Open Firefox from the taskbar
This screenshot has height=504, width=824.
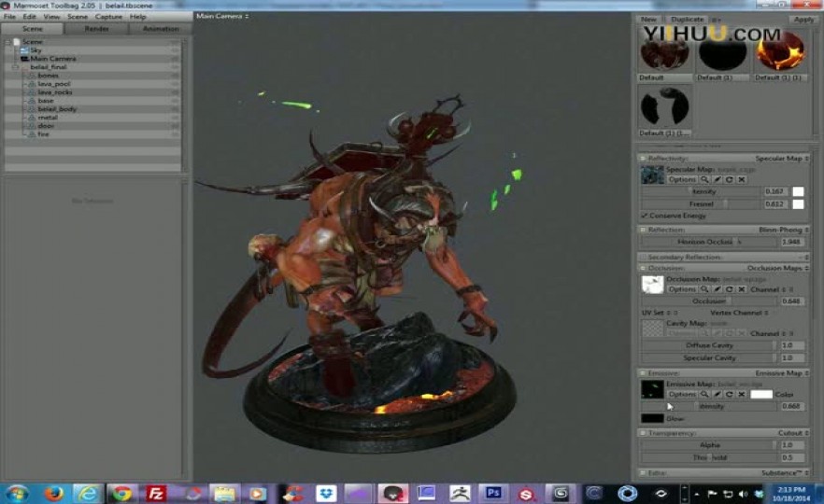pyautogui.click(x=53, y=494)
